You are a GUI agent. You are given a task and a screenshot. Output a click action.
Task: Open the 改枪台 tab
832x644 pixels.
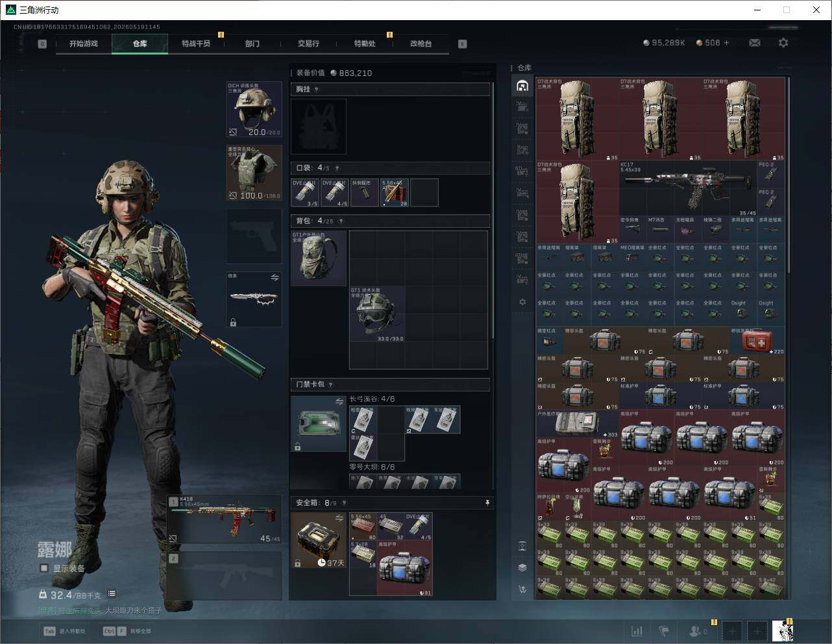point(421,43)
